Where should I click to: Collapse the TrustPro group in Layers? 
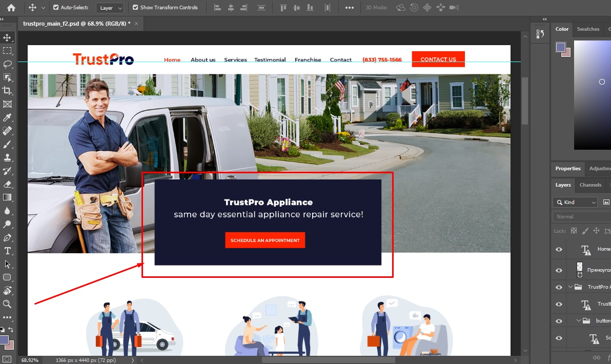click(x=571, y=287)
